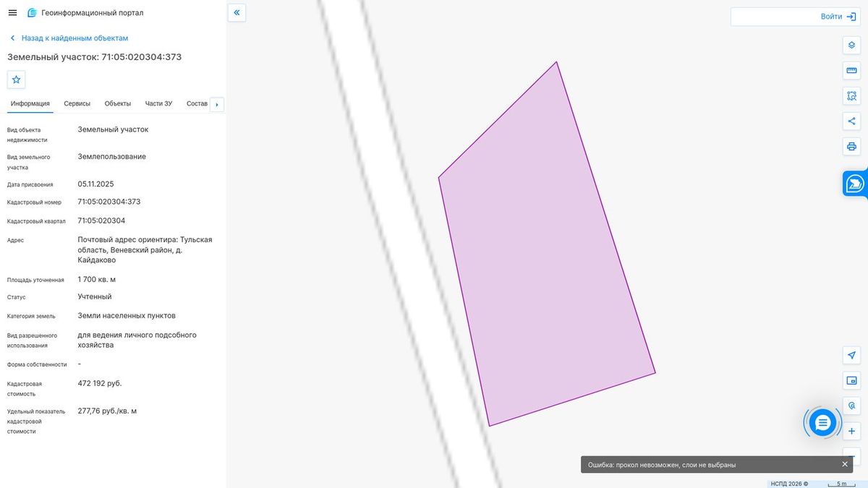Activate the area search selection tool

tap(851, 96)
